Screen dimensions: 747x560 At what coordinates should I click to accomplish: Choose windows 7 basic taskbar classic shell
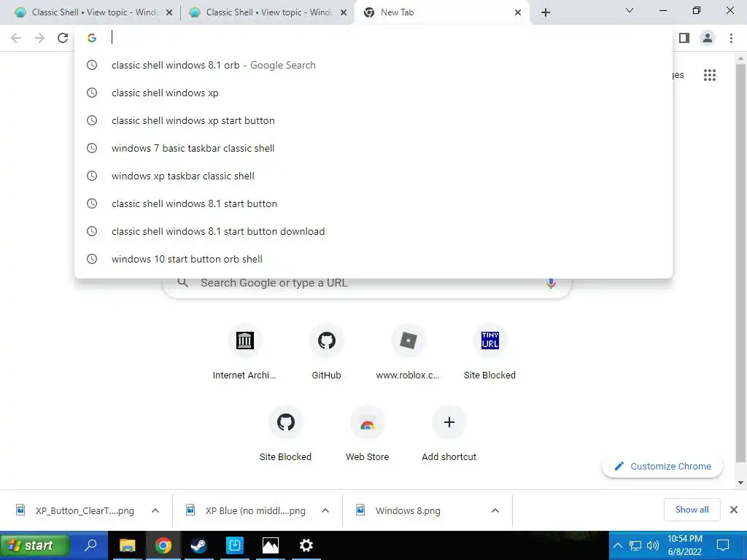[373, 148]
